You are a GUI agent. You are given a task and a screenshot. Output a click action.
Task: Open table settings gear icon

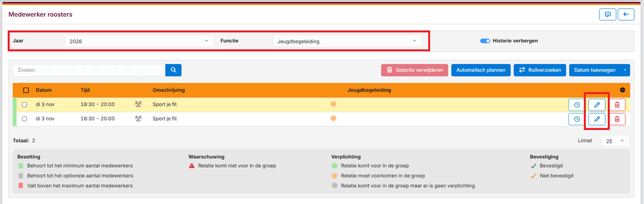pos(623,90)
